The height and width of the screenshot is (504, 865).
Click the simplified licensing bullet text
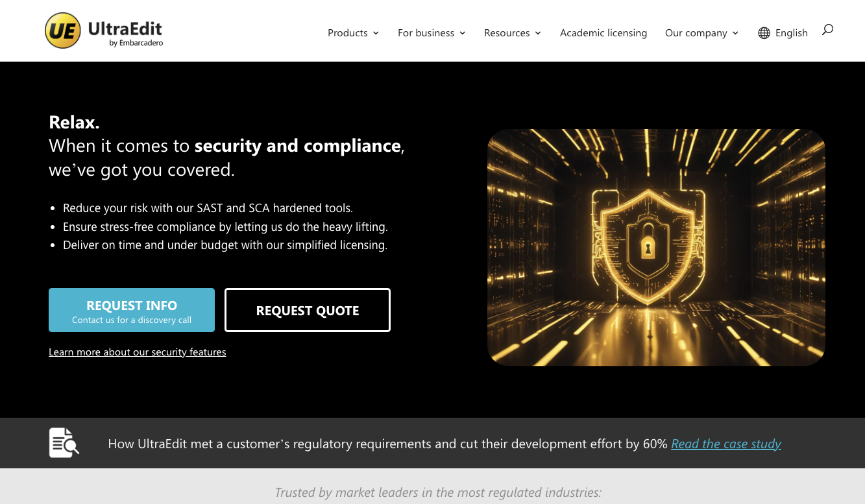225,245
